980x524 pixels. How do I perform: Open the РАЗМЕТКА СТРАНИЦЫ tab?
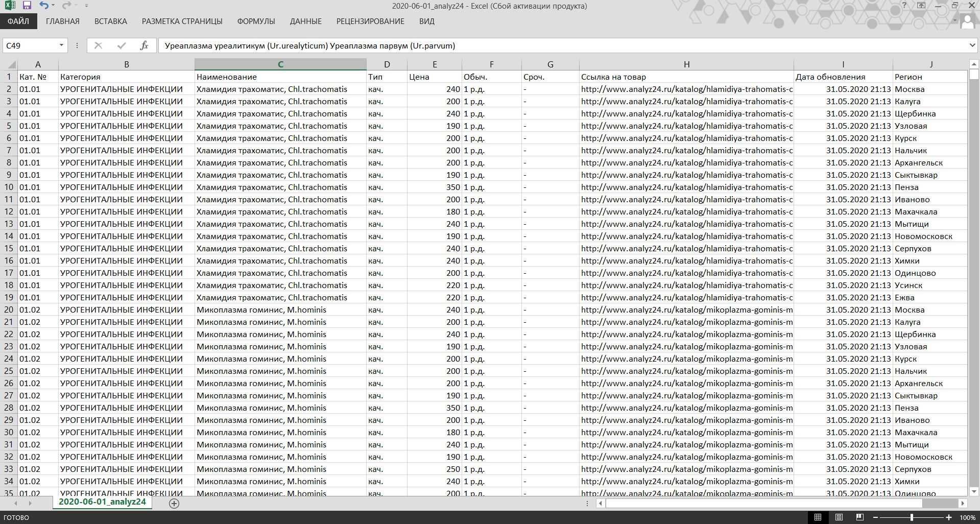[182, 21]
